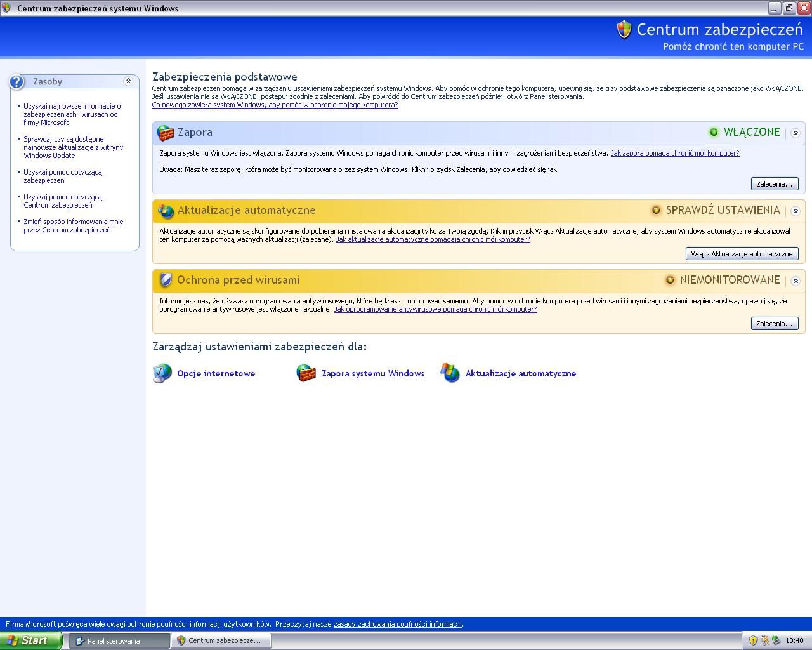812x650 pixels.
Task: Click the Centrum zabezpieczeń header shield icon
Action: click(624, 30)
